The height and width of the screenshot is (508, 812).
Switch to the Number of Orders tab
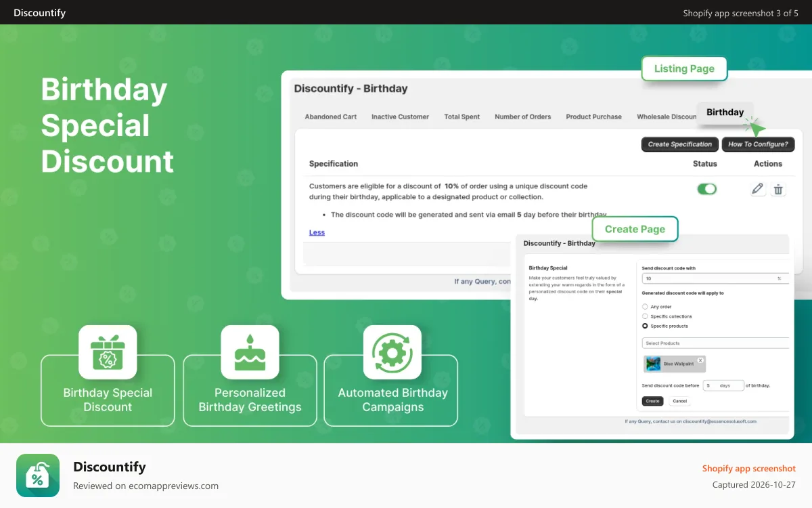pos(523,117)
